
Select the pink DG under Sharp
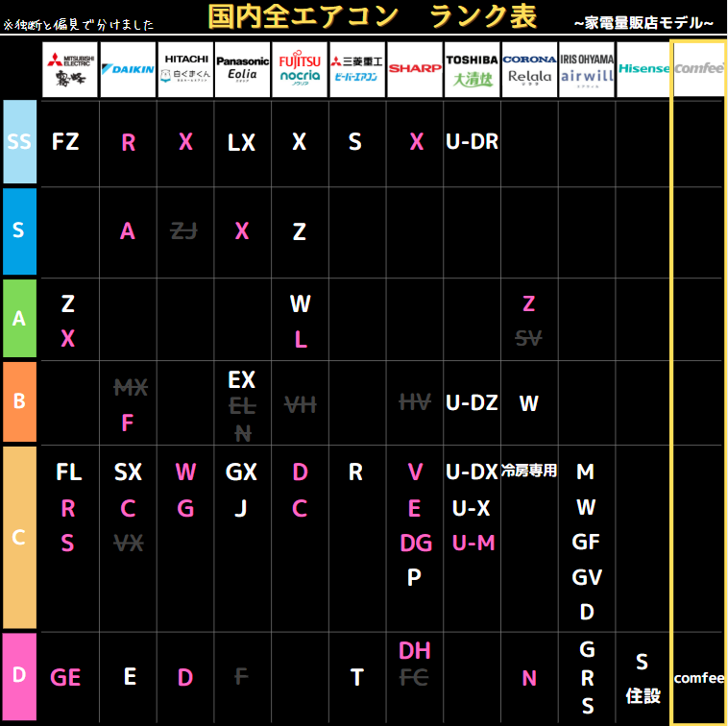click(x=416, y=544)
